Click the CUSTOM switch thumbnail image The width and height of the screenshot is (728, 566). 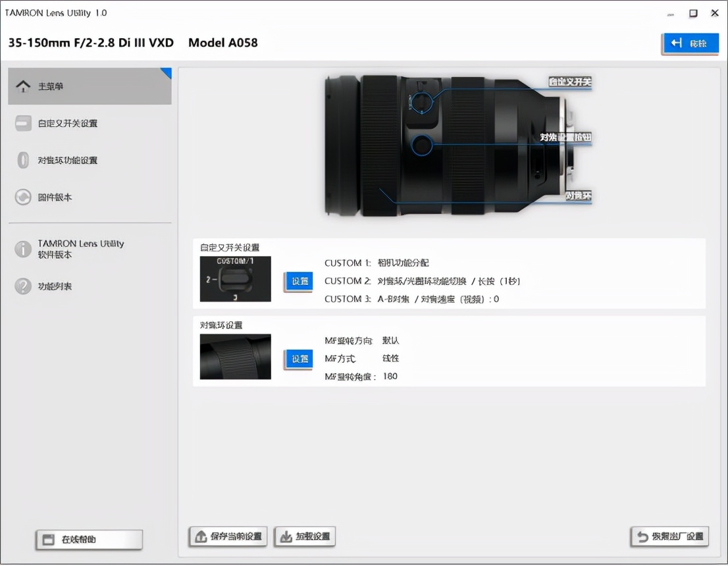pos(236,279)
